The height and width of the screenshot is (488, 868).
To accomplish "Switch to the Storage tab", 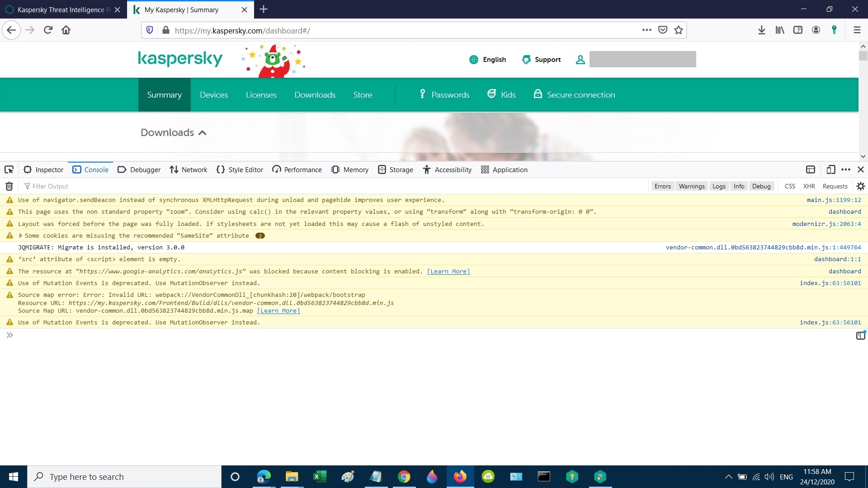I will point(396,169).
